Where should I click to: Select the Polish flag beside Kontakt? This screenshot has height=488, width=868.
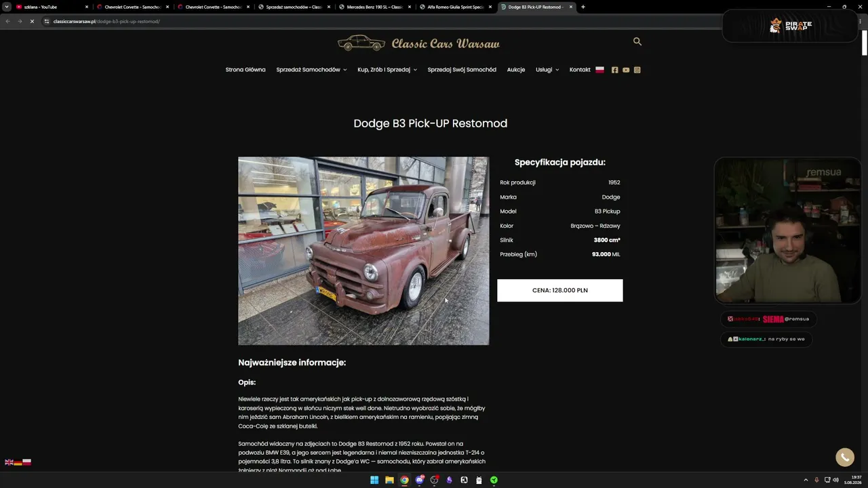click(599, 69)
